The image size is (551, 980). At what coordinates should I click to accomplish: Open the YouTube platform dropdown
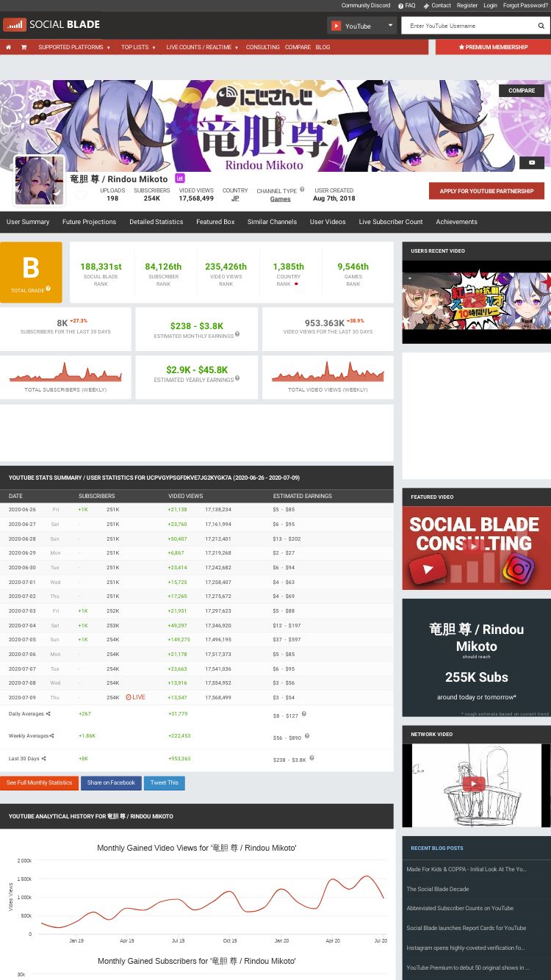pyautogui.click(x=361, y=26)
